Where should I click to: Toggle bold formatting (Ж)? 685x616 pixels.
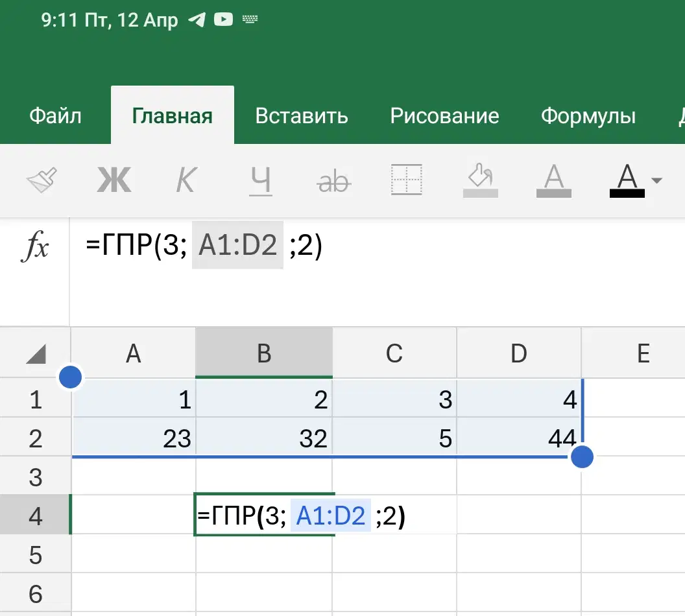click(x=114, y=180)
